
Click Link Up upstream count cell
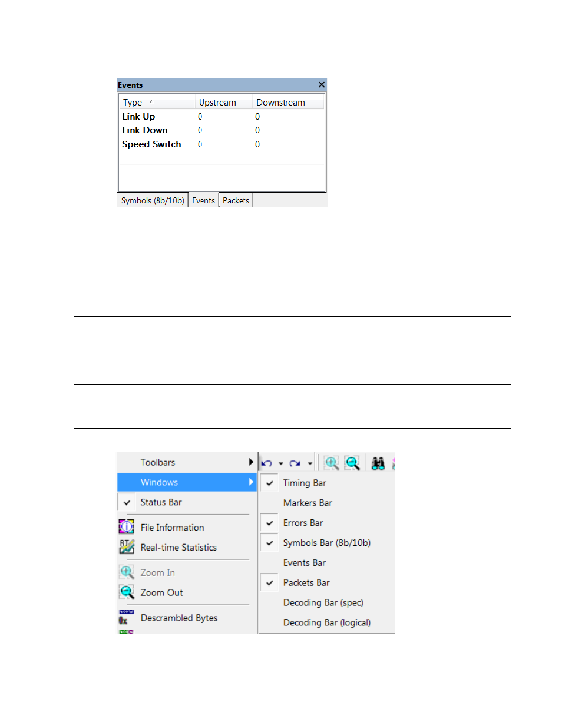[x=224, y=116]
